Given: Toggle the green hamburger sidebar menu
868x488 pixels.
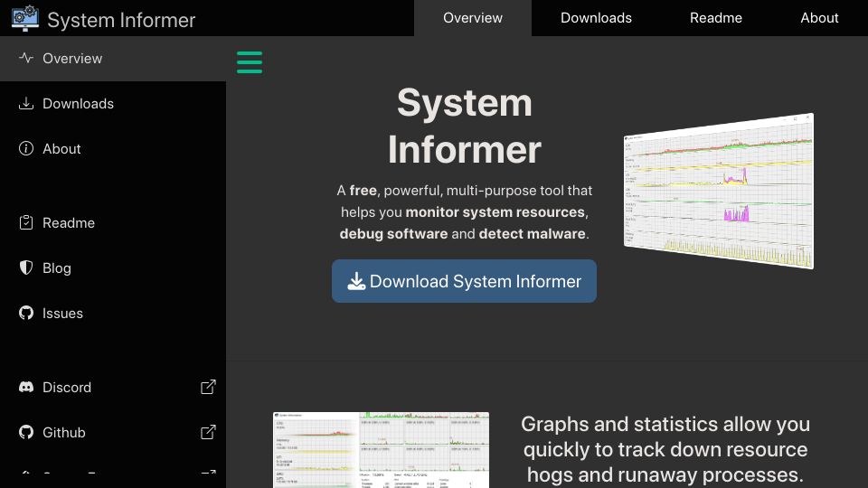Looking at the screenshot, I should 250,62.
